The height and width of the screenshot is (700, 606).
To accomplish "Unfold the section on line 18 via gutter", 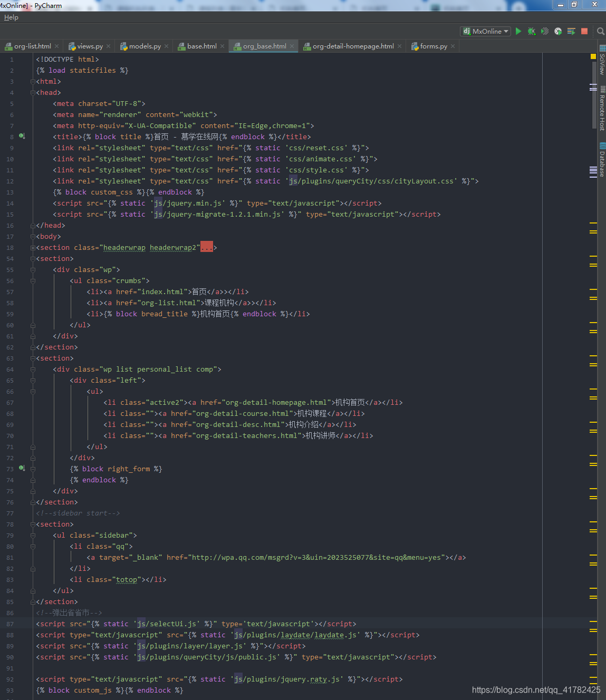I will (x=33, y=248).
